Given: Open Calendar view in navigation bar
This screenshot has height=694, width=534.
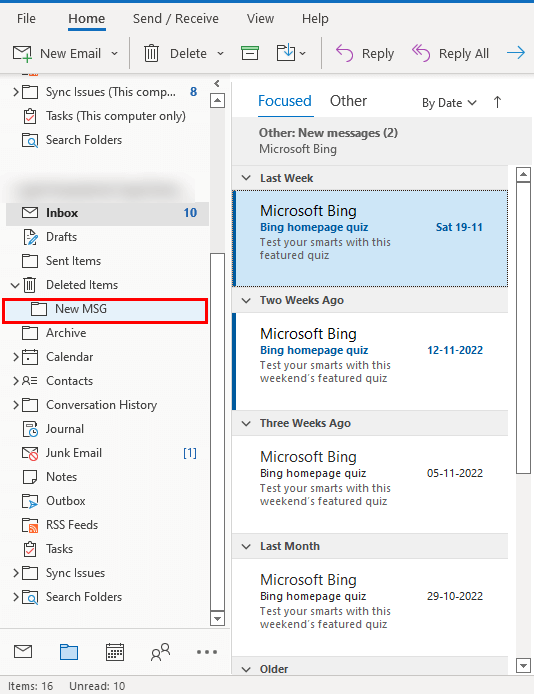Looking at the screenshot, I should pyautogui.click(x=115, y=652).
